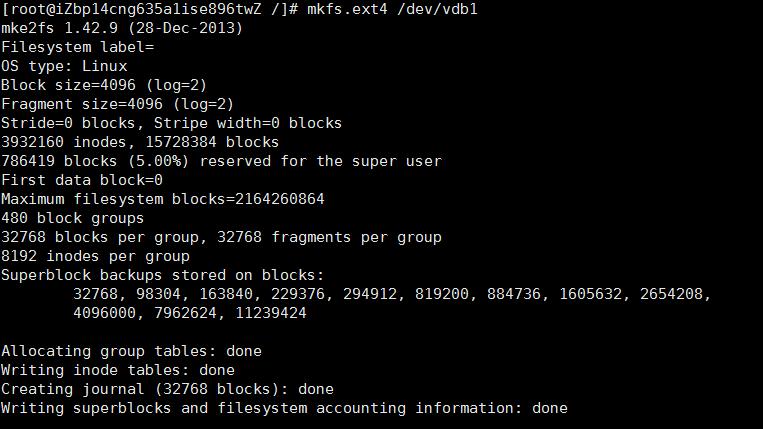The image size is (763, 429).
Task: Click the 8192 inodes per group line
Action: tap(95, 256)
